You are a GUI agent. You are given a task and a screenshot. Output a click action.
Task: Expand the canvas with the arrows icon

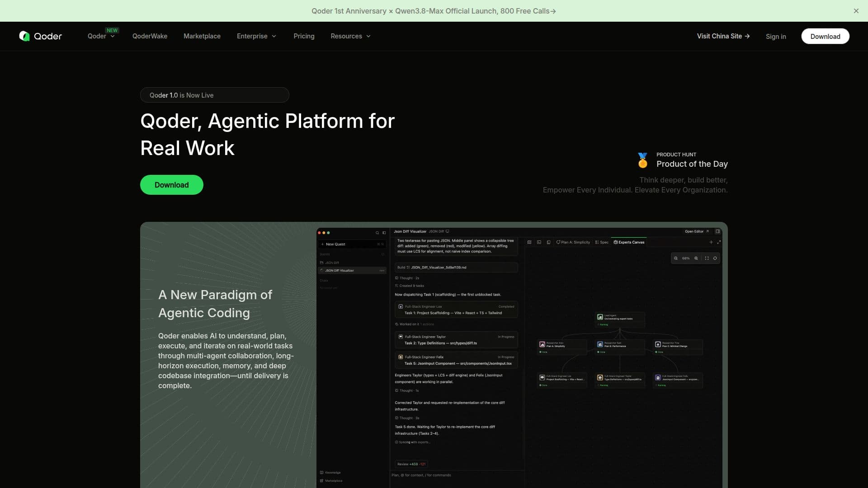[x=719, y=242]
